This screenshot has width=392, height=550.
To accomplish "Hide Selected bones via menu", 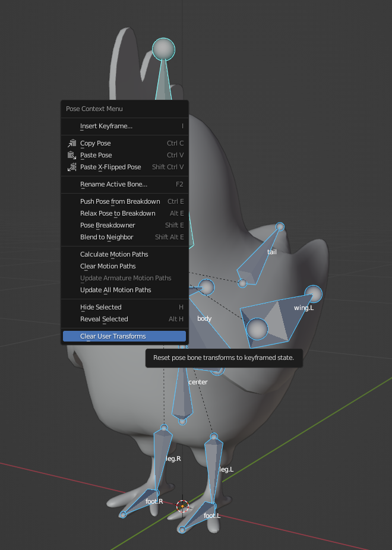I will (x=101, y=307).
